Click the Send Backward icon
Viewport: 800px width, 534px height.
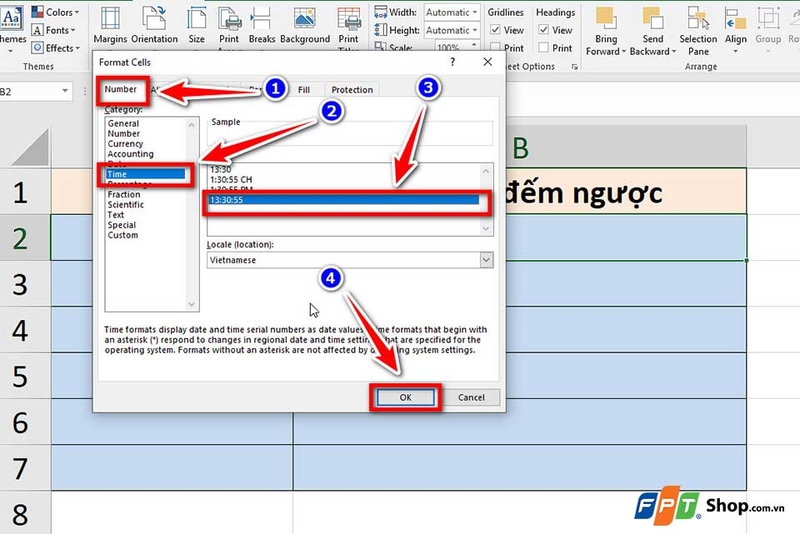pyautogui.click(x=653, y=18)
